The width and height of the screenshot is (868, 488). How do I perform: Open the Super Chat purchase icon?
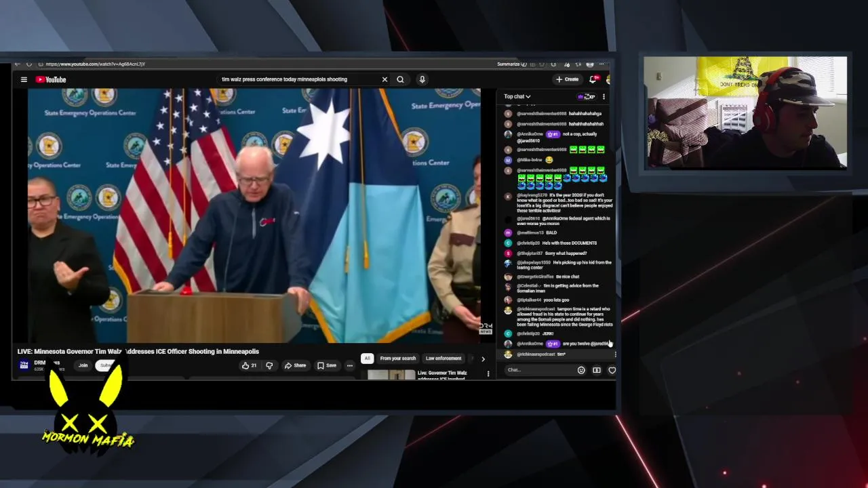coord(597,370)
